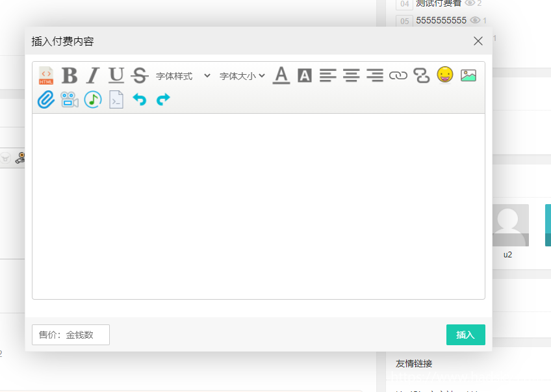The height and width of the screenshot is (392, 551).
Task: Toggle italic text style
Action: [x=93, y=76]
